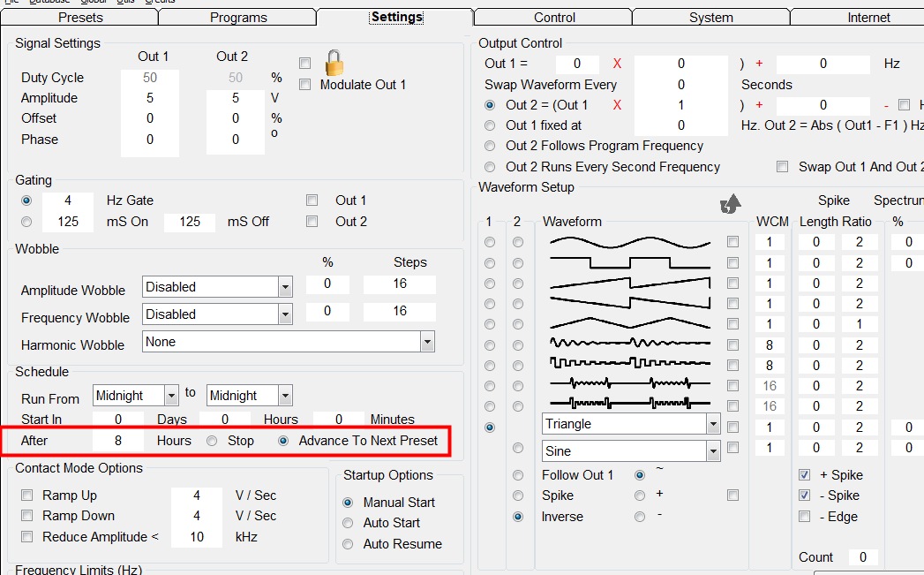Click the damped sine waveform image
Image resolution: width=924 pixels, height=575 pixels.
point(629,344)
